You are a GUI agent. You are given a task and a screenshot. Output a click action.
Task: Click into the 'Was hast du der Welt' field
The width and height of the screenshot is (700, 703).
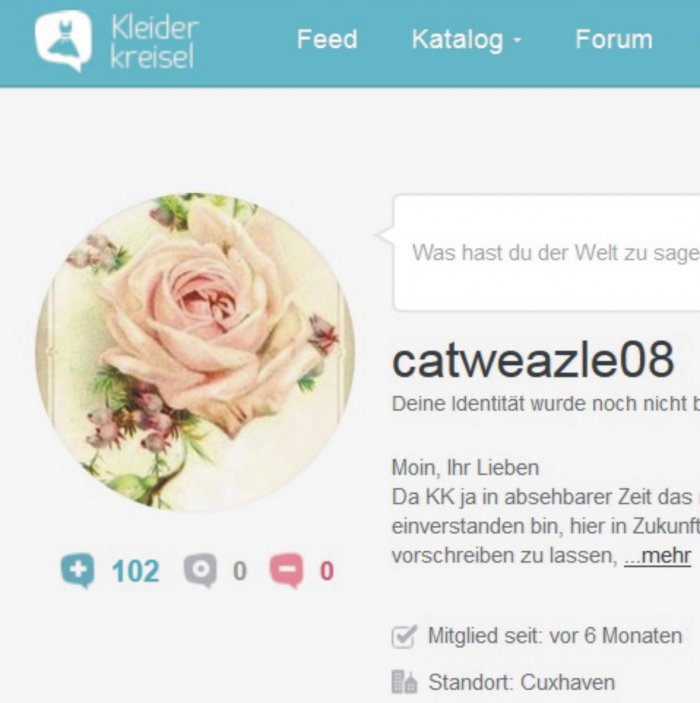(x=547, y=253)
